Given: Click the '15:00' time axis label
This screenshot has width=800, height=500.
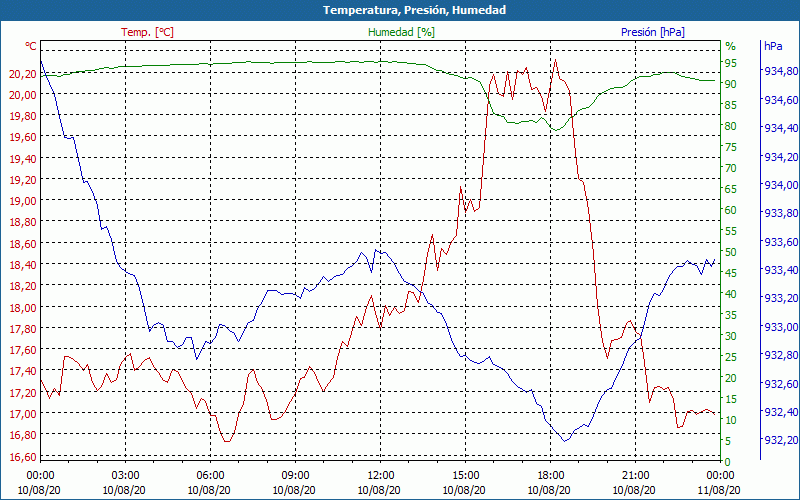Looking at the screenshot, I should pyautogui.click(x=465, y=476).
